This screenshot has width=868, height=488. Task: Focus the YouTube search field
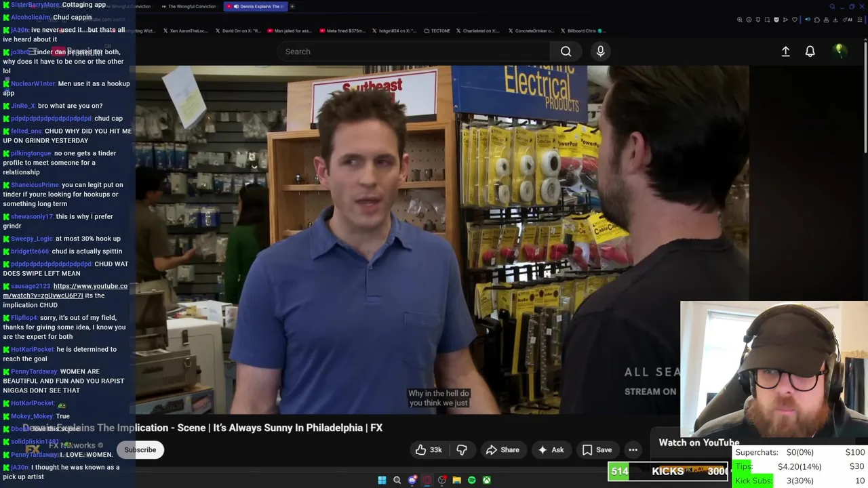415,52
